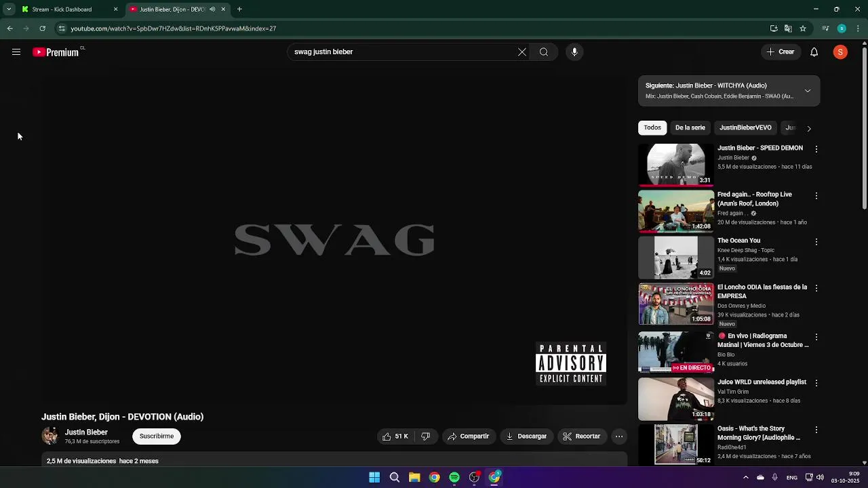
Task: Open options for Oasis Morning Glory video
Action: tap(816, 430)
